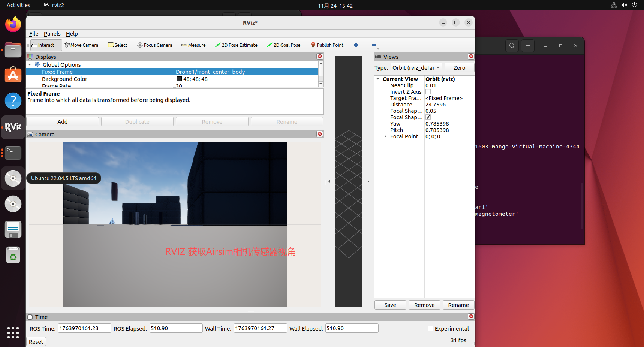Open Help from the dock
This screenshot has height=347, width=644.
(13, 101)
